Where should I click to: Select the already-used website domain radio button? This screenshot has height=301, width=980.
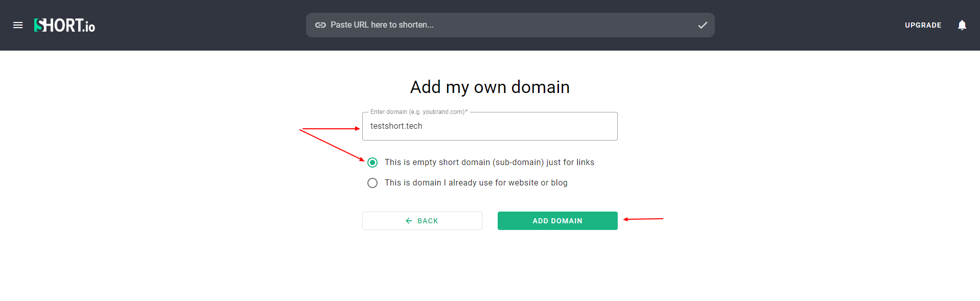(372, 183)
